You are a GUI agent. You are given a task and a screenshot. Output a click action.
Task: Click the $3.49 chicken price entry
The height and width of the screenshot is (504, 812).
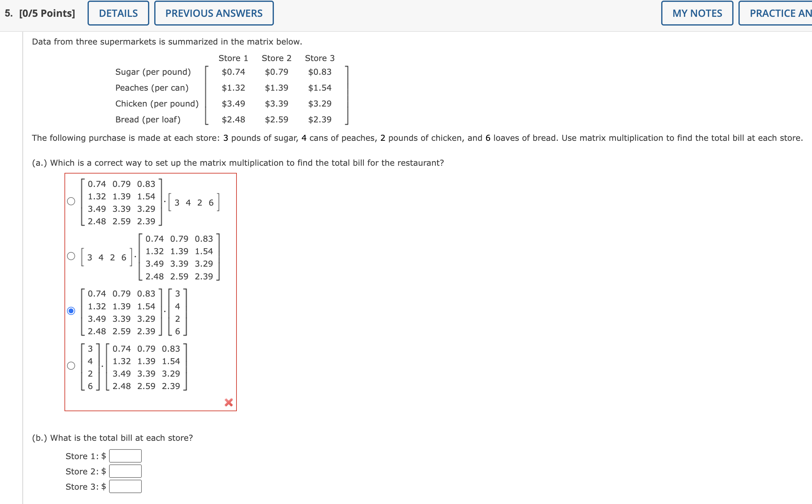[x=233, y=104]
